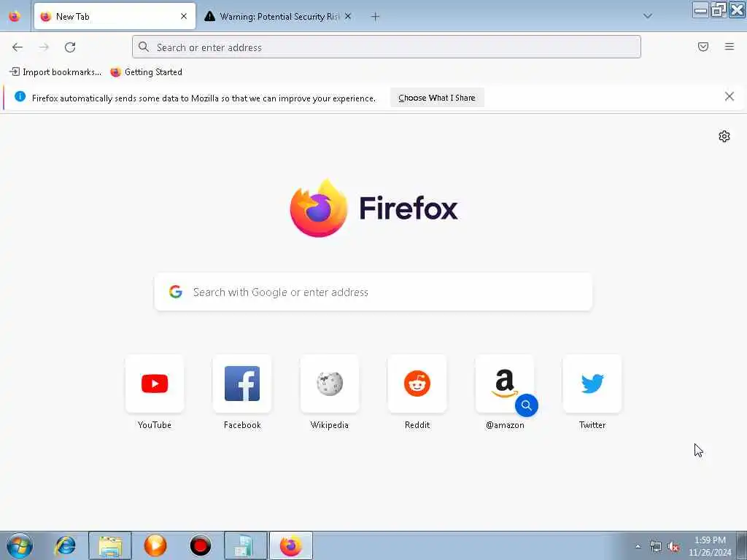Go back using the back arrow

tap(18, 47)
